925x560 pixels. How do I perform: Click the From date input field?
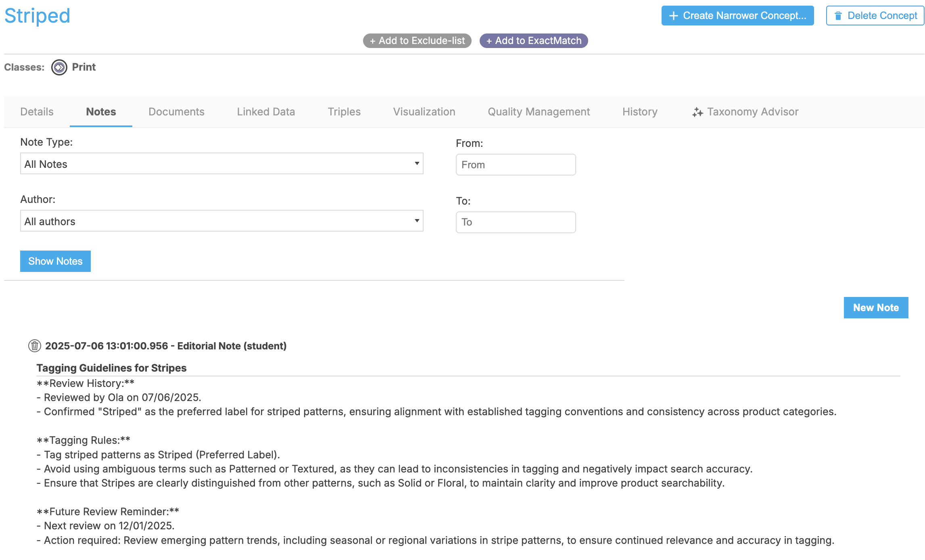516,165
